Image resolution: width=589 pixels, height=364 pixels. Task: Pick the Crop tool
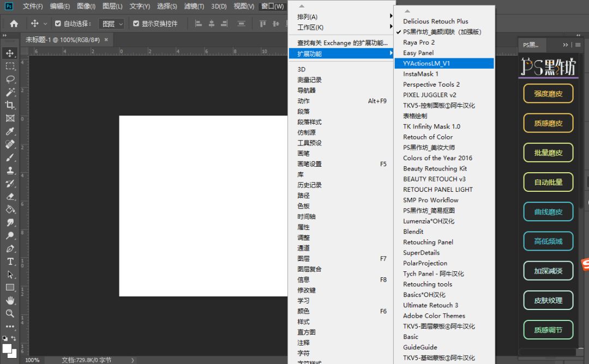click(10, 105)
